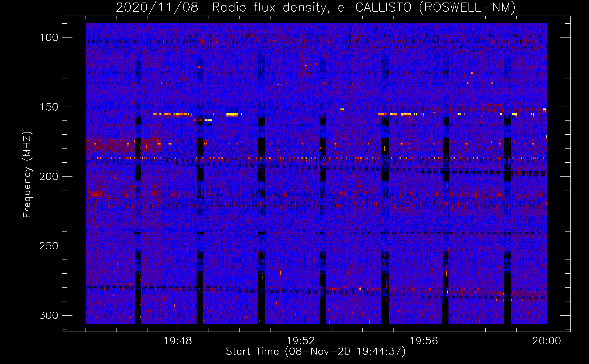Image resolution: width=589 pixels, height=364 pixels.
Task: Click the 250 frequency tick label
Action: point(49,246)
